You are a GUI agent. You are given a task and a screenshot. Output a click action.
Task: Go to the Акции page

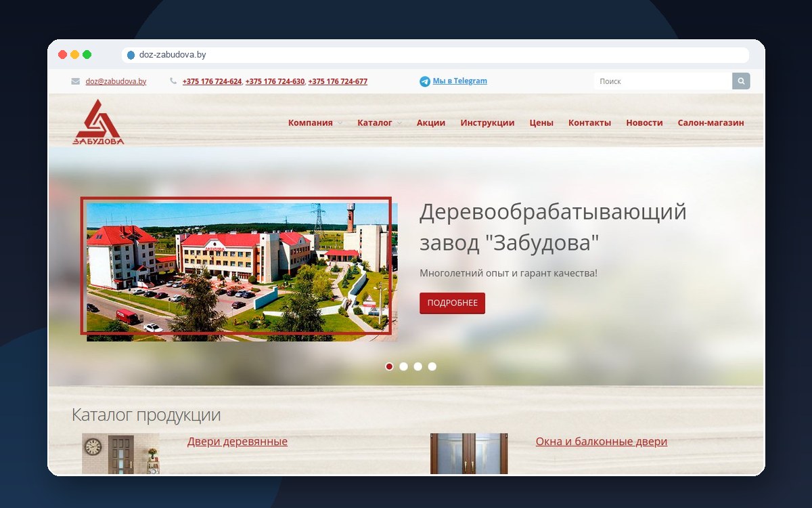click(x=431, y=123)
